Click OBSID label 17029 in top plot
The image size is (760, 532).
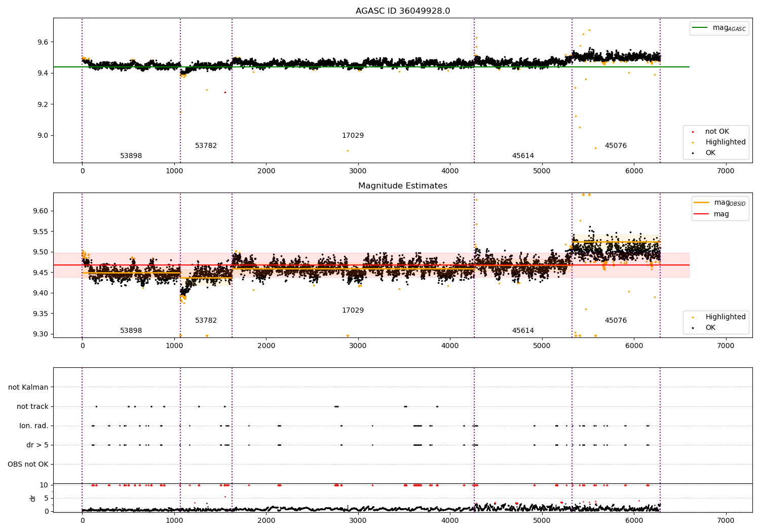click(x=353, y=136)
